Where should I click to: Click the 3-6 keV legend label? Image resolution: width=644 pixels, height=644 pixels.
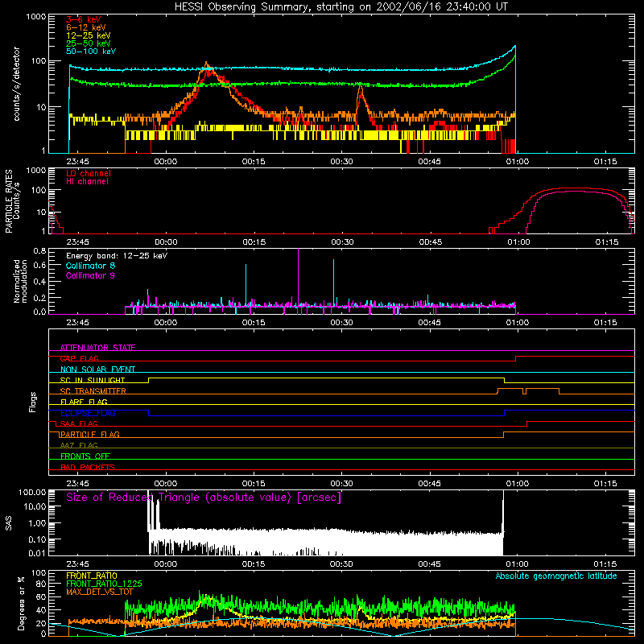coord(84,19)
